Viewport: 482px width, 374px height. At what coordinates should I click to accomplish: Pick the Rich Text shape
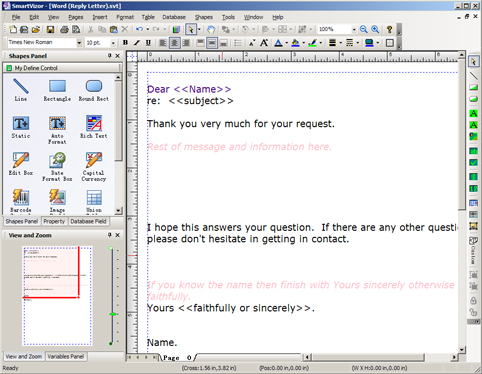(94, 123)
